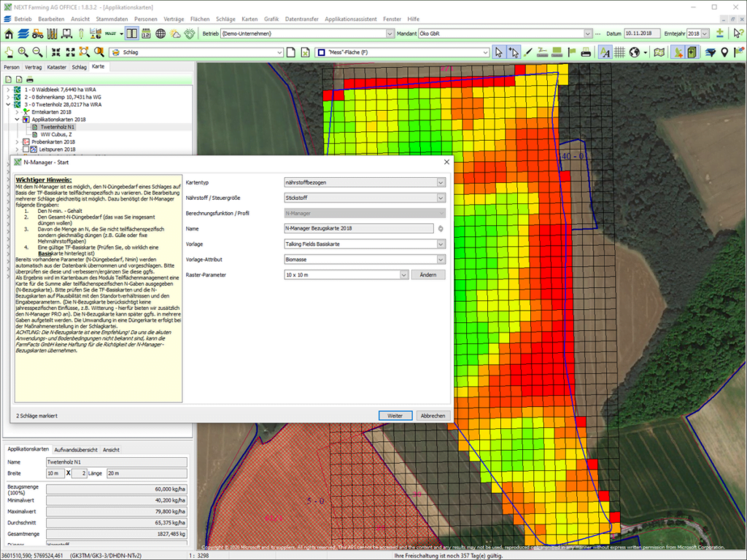This screenshot has width=747, height=560.
Task: Switch to the Schlag tab
Action: (79, 66)
